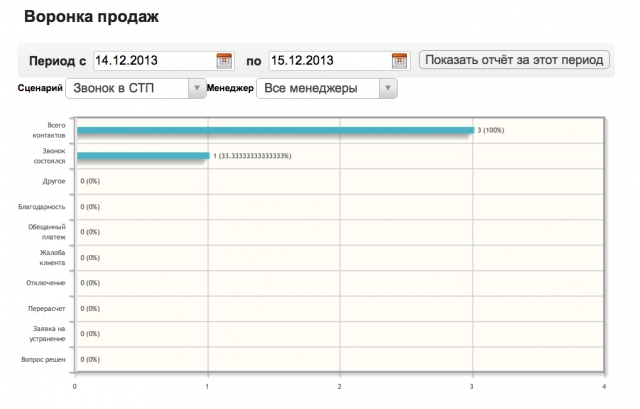Click 0 (0%) value in Вопрос решен row

[x=90, y=360]
